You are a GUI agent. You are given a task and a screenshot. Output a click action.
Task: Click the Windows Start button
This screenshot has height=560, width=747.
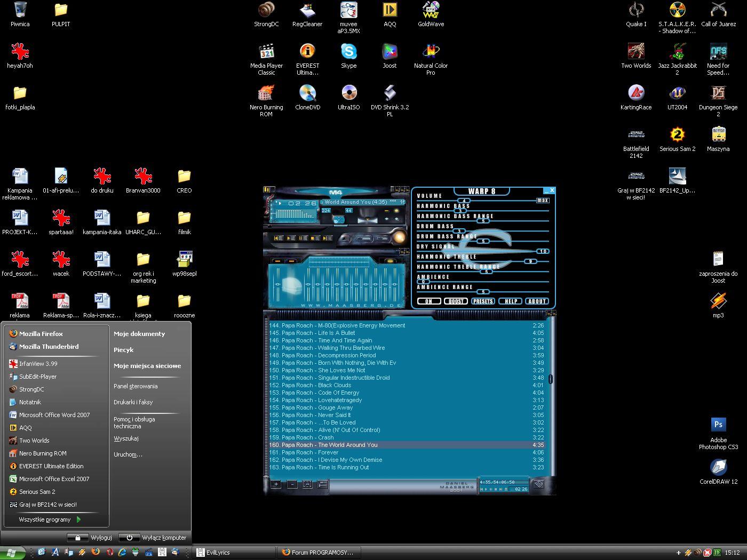(x=12, y=553)
